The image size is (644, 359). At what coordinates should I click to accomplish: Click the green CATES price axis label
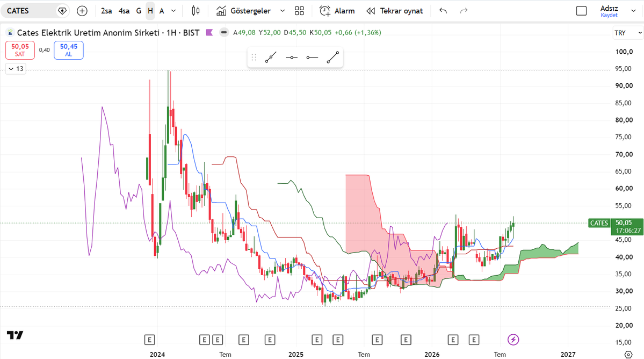point(599,223)
